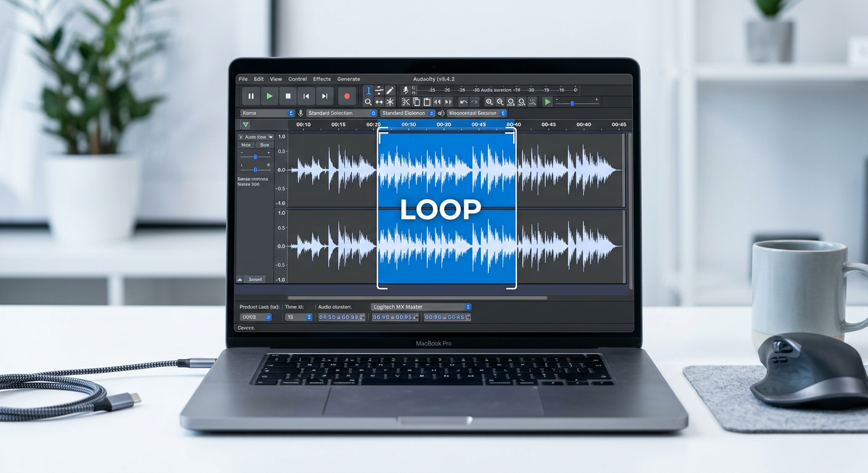The image size is (868, 473).
Task: Click the Undo arrow icon
Action: pos(464,102)
